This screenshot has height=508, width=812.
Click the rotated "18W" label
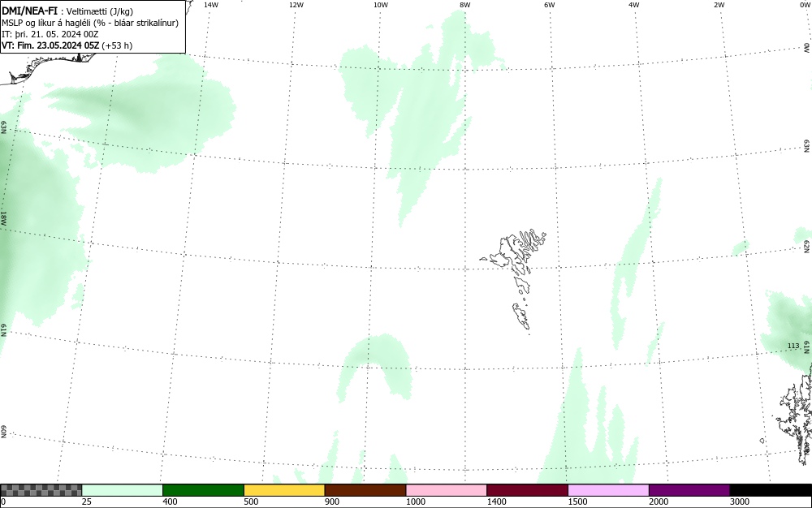(x=3, y=217)
